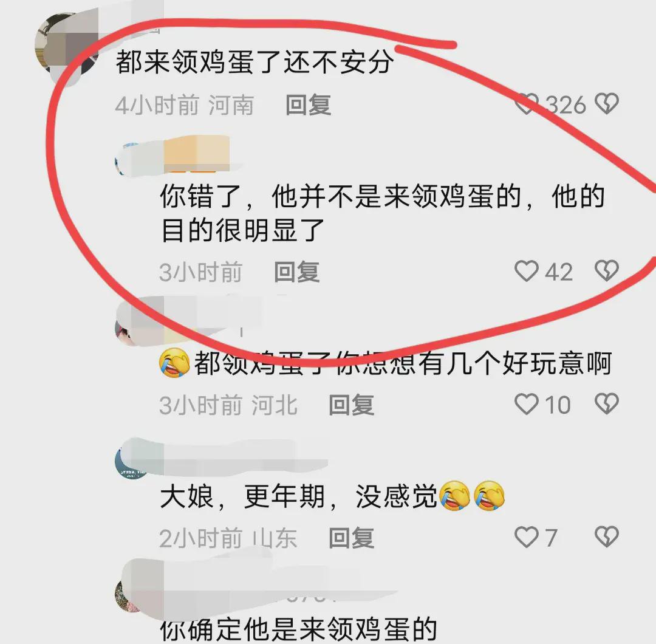
Task: Tap 回复 on the 山东 comment
Action: [352, 538]
